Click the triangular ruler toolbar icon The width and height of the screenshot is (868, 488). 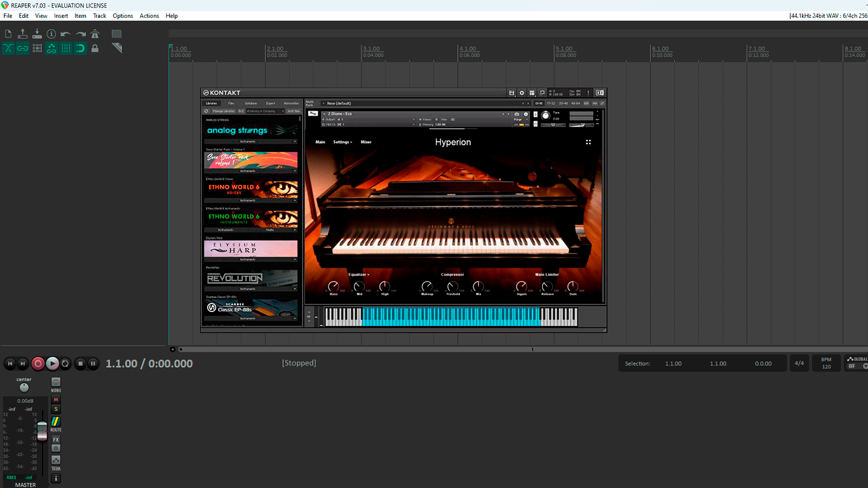(x=116, y=48)
